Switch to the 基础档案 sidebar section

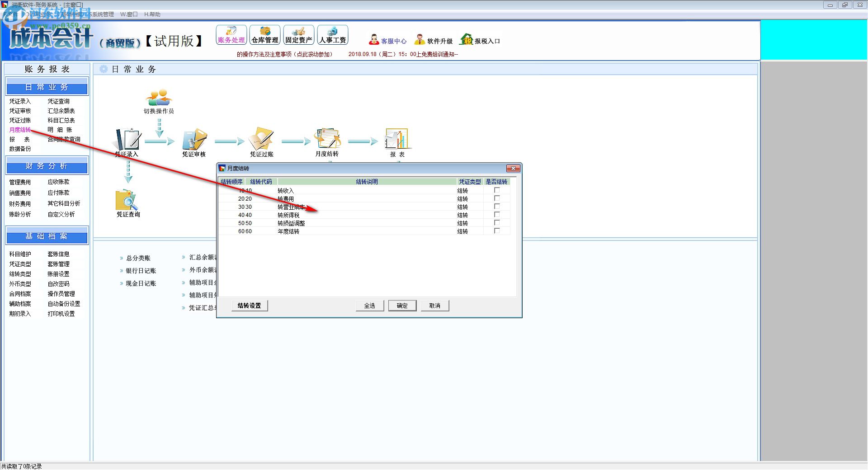click(x=47, y=236)
